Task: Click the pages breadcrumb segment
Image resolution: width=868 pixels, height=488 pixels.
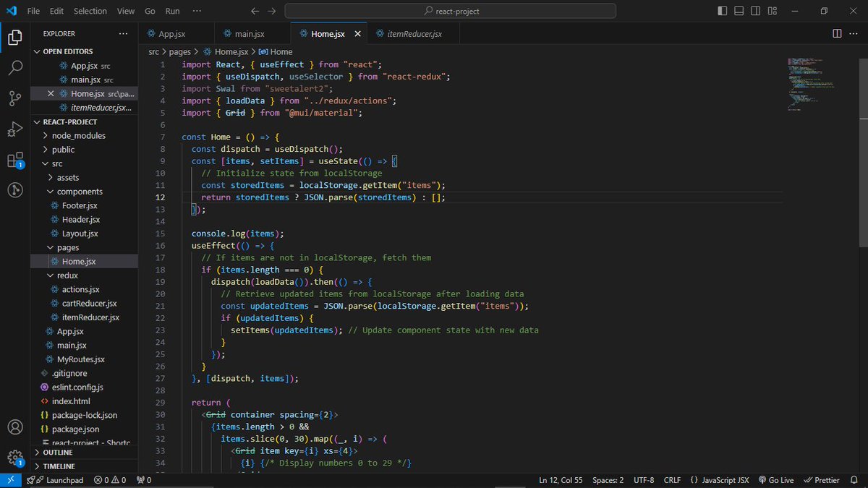Action: [x=180, y=51]
